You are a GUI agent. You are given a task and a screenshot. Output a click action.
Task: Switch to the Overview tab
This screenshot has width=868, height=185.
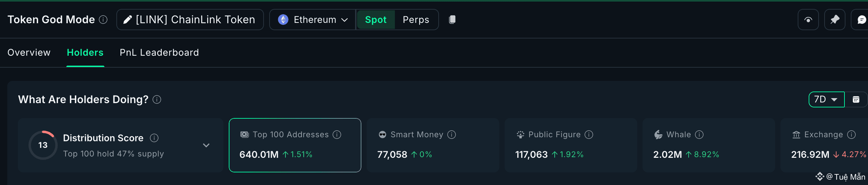[x=29, y=53]
